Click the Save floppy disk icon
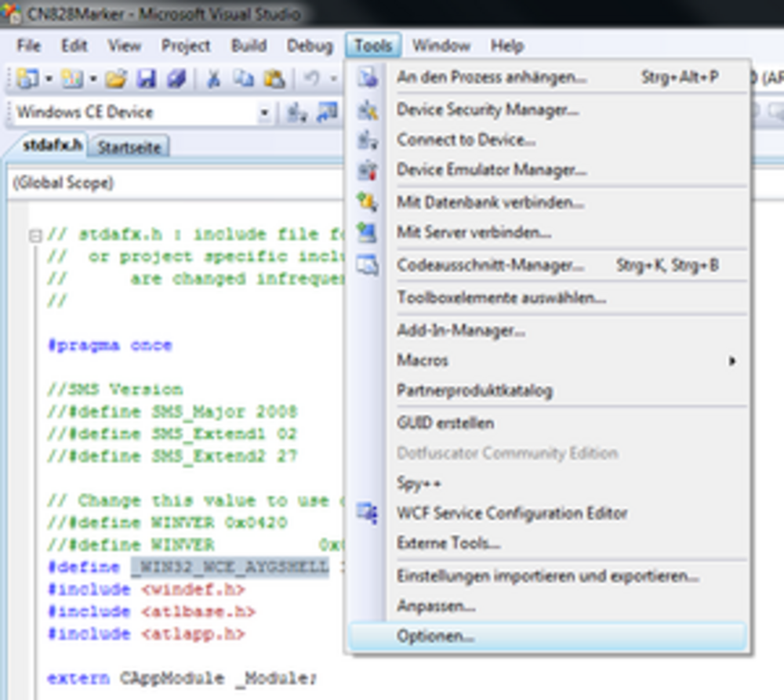 [x=146, y=79]
